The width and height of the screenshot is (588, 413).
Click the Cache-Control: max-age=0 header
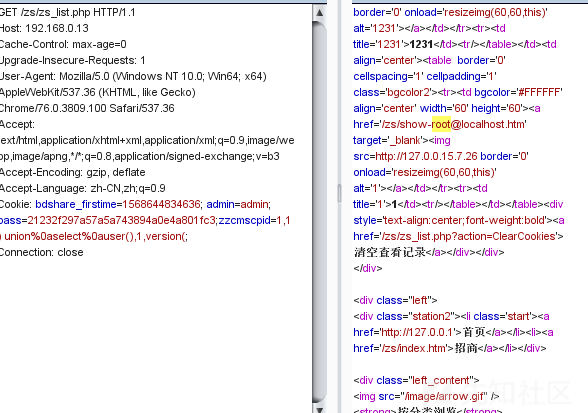coord(63,44)
